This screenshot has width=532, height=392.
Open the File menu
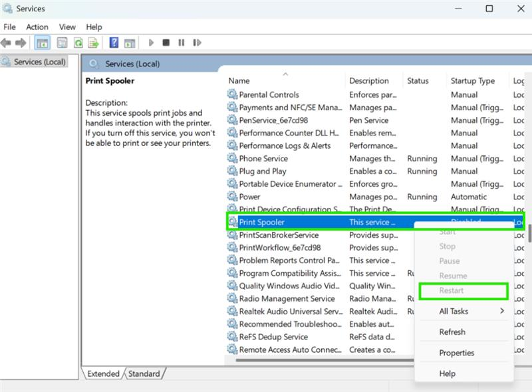(9, 27)
